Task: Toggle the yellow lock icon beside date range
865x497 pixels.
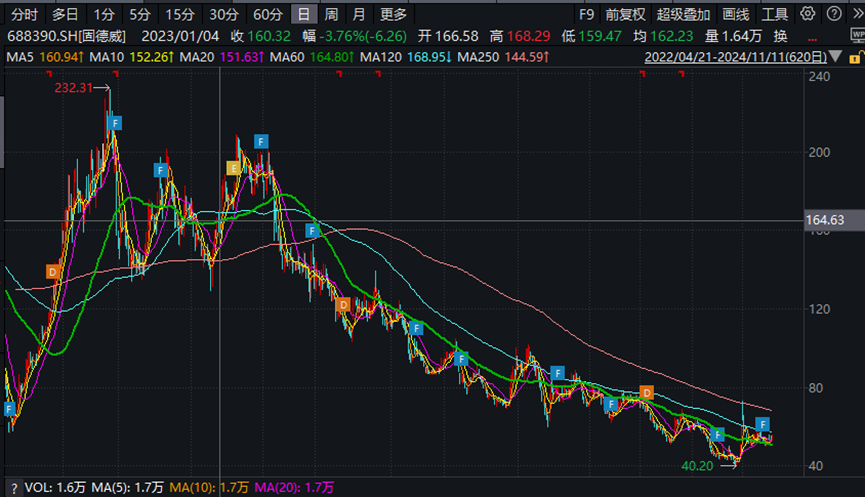Action: [x=855, y=57]
